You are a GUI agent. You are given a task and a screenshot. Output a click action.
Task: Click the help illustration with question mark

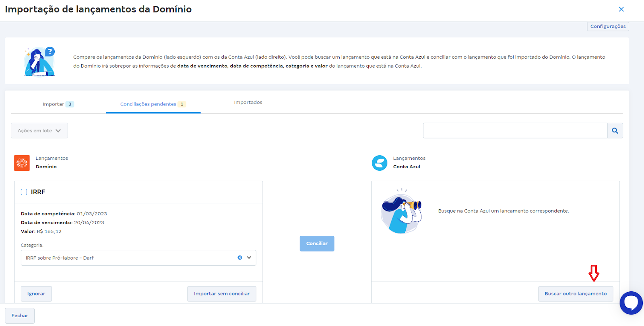[39, 61]
